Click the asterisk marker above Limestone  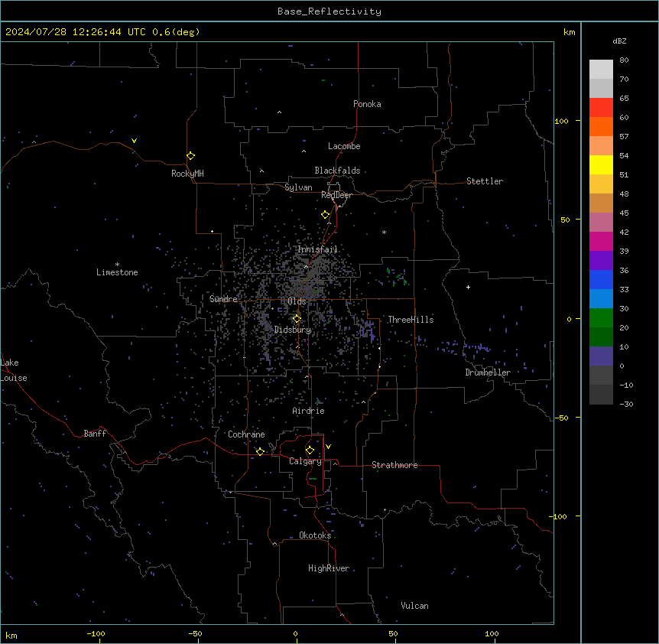pos(117,265)
